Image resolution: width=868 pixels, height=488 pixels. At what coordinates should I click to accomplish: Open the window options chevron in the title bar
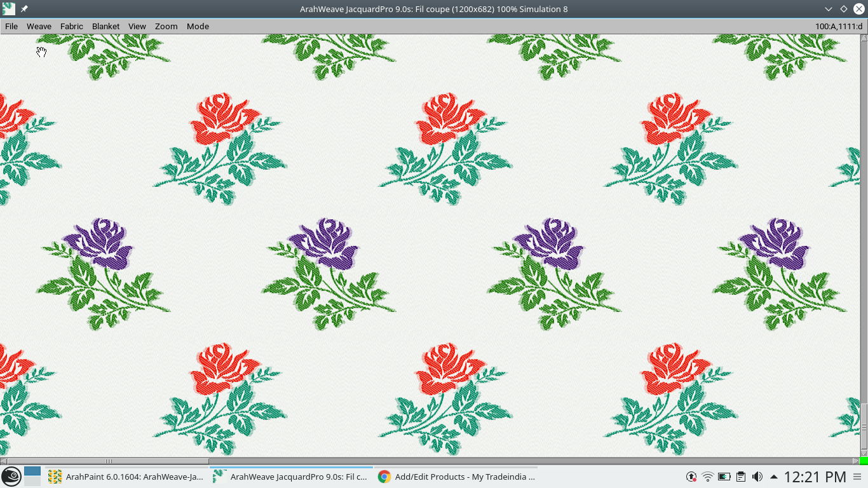pyautogui.click(x=829, y=9)
